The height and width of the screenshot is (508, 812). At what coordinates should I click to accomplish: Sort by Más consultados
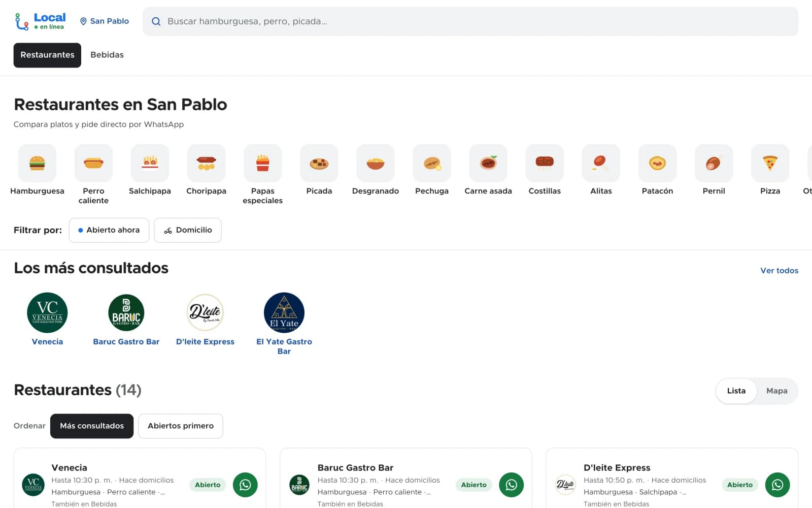pyautogui.click(x=92, y=426)
